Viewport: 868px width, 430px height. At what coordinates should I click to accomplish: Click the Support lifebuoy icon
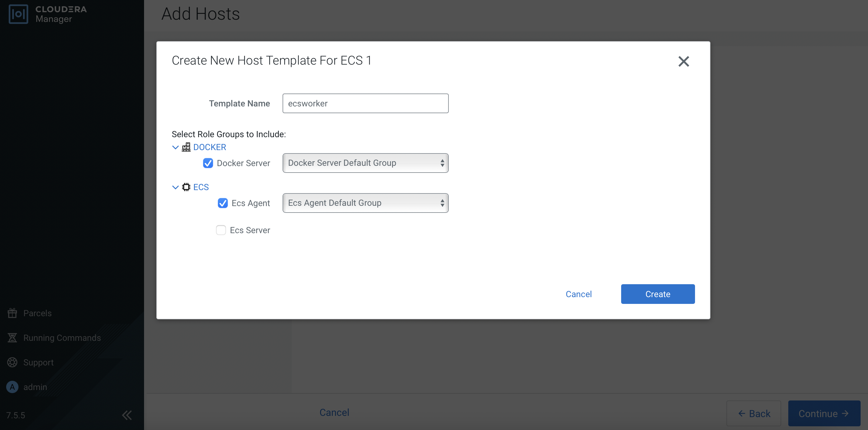point(13,362)
